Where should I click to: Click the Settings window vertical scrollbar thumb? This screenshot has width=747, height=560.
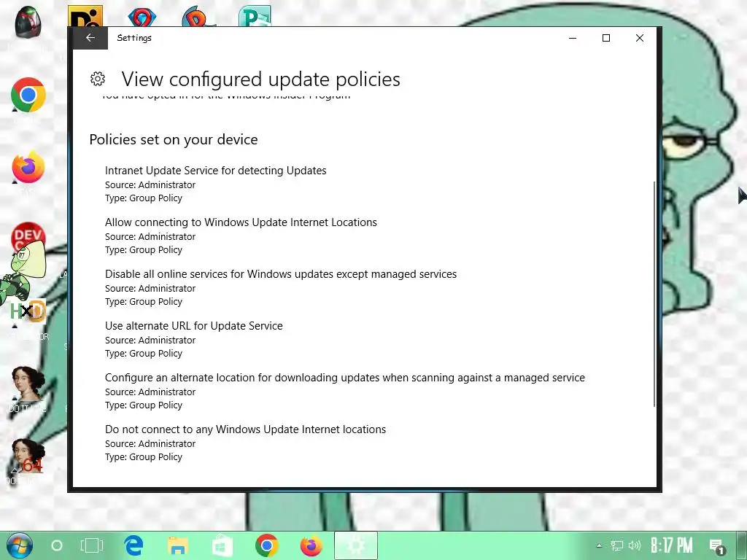coord(654,294)
